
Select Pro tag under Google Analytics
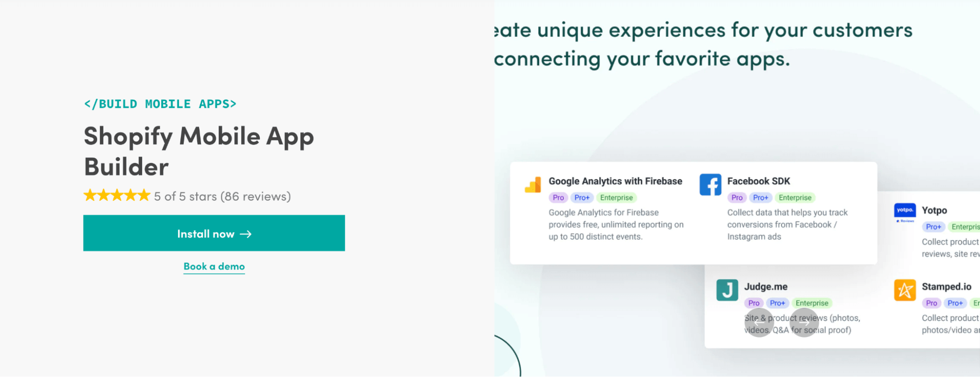[558, 198]
